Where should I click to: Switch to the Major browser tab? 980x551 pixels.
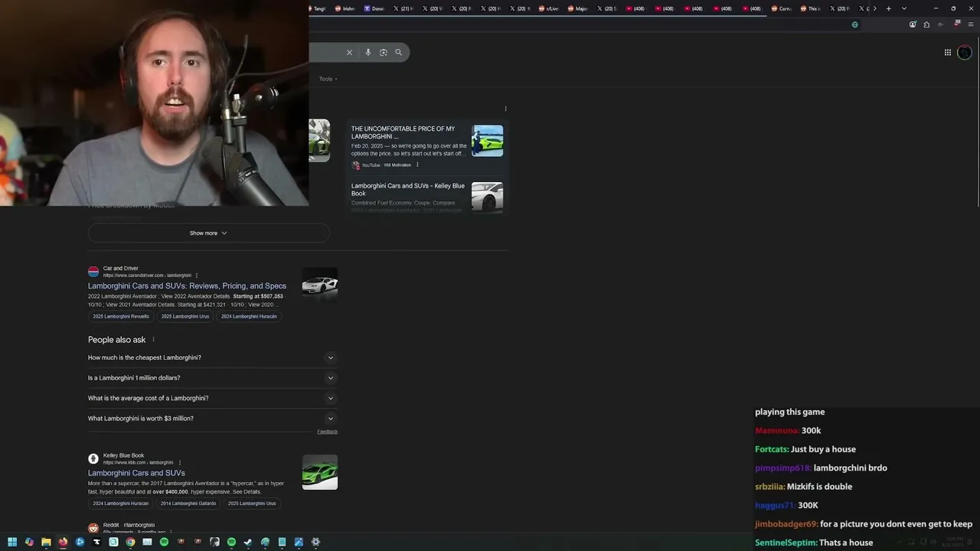point(578,8)
